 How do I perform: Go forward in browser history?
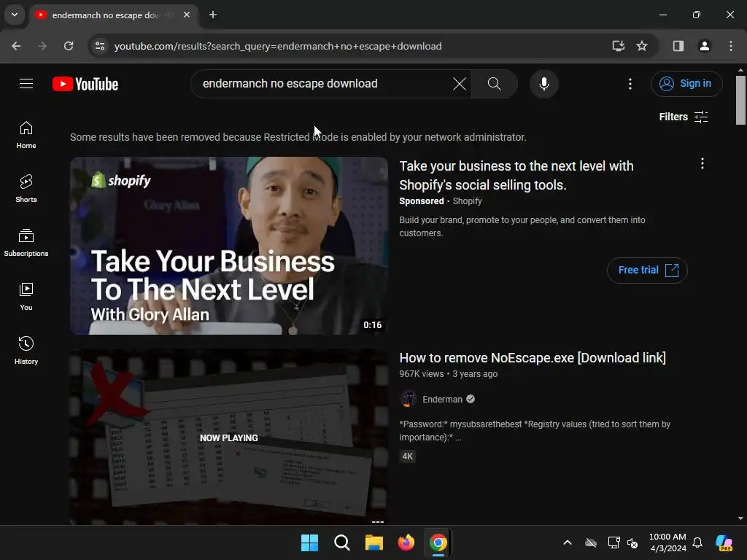pyautogui.click(x=42, y=46)
